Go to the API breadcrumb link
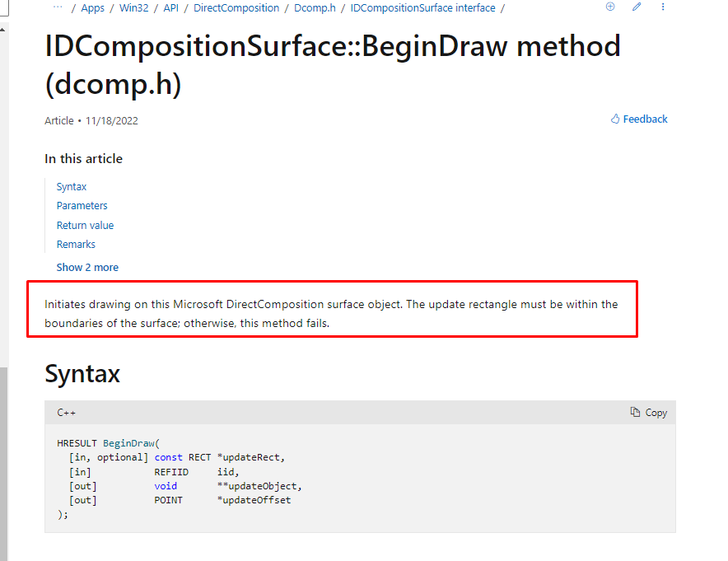The width and height of the screenshot is (728, 561). pos(170,8)
